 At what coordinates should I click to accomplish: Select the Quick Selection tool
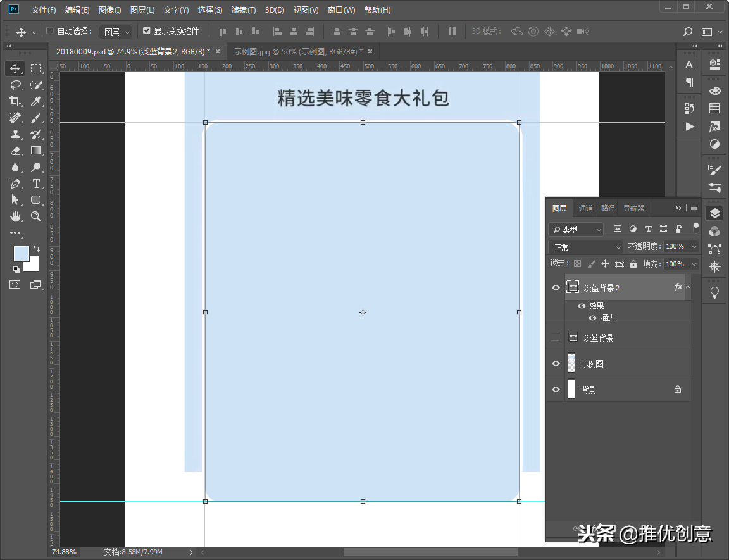(x=36, y=85)
